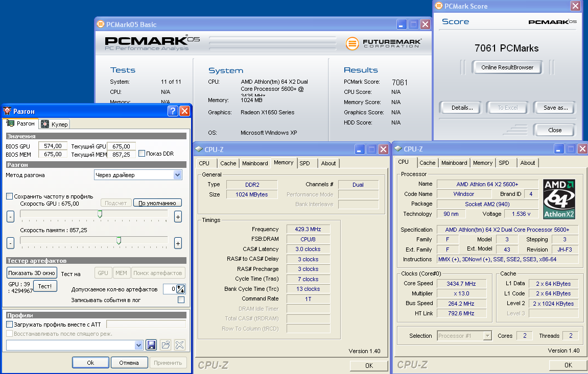Open the Memory tab in the processor CPU-Z window
The width and height of the screenshot is (588, 374).
(x=483, y=163)
